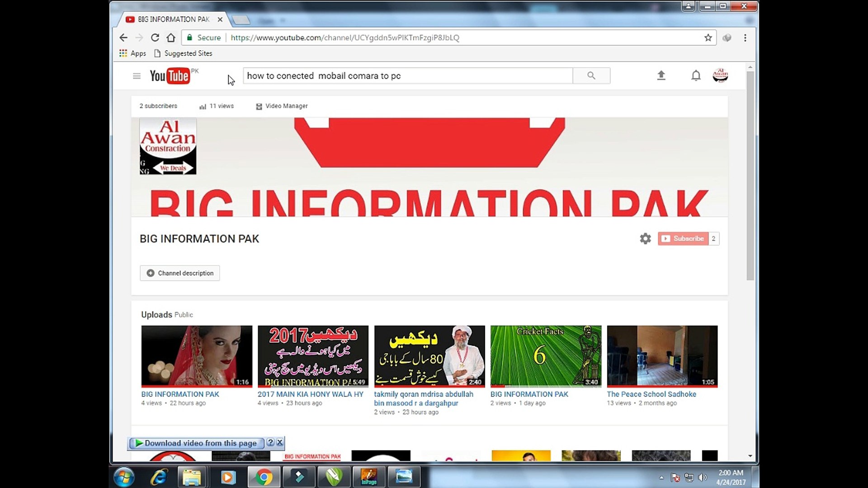Image resolution: width=868 pixels, height=488 pixels.
Task: Switch to the BIG INFORMATION PAK tab
Action: click(x=172, y=19)
